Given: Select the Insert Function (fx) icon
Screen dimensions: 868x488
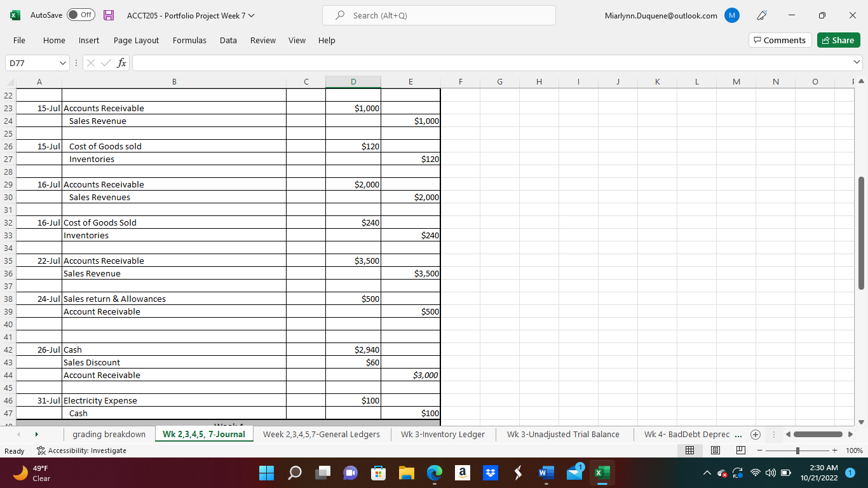Looking at the screenshot, I should [x=121, y=63].
